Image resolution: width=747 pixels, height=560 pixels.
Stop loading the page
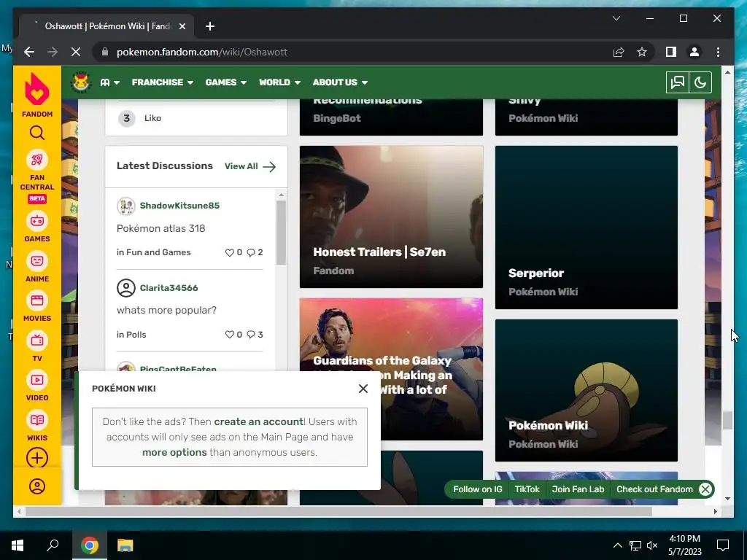[76, 52]
